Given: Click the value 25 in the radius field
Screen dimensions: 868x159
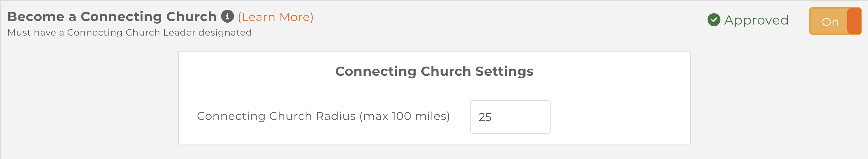Looking at the screenshot, I should pos(485,117).
